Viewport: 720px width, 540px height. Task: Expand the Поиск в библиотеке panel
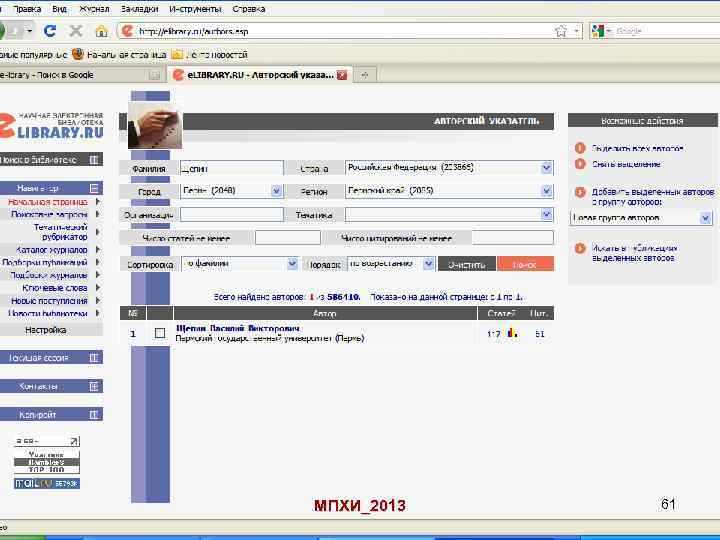click(94, 160)
